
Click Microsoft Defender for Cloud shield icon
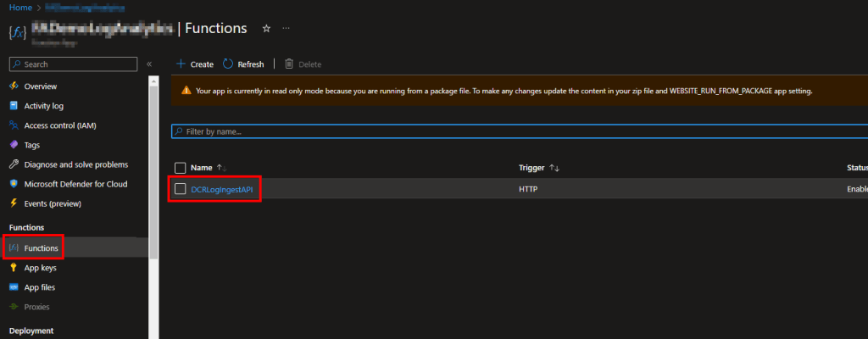(x=14, y=184)
